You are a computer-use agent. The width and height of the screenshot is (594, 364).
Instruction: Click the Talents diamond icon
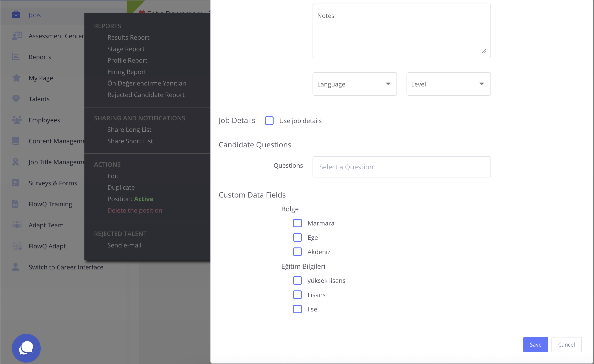[x=16, y=99]
